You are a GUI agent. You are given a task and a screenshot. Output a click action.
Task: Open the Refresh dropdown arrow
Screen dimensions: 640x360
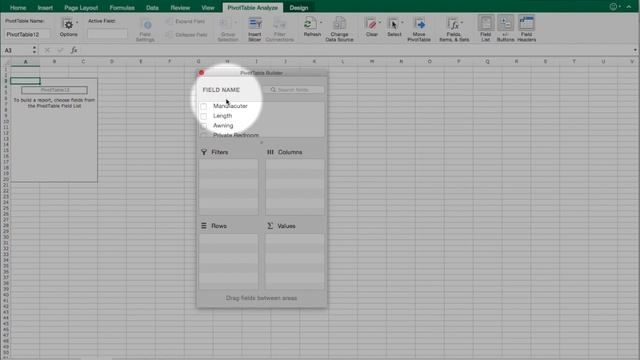click(x=321, y=22)
